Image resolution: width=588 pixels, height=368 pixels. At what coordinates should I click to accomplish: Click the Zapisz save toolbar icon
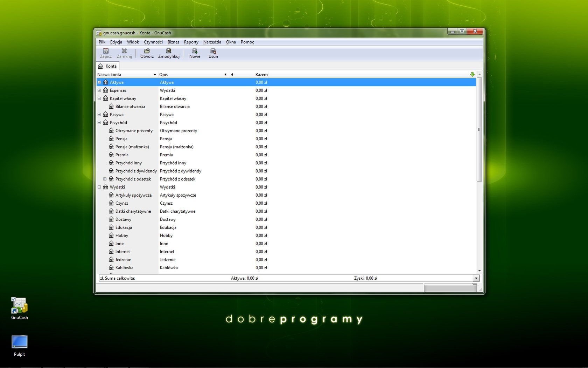[x=105, y=51]
